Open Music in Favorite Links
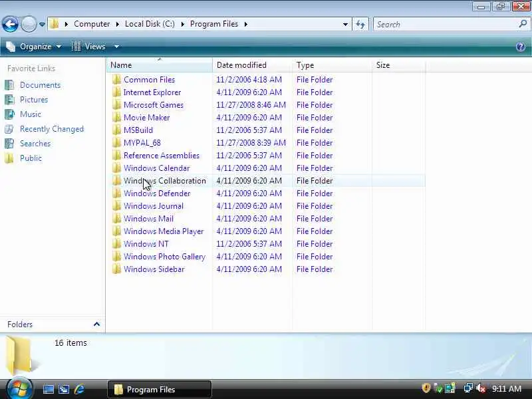Viewport: 532px width, 399px height. [x=31, y=114]
